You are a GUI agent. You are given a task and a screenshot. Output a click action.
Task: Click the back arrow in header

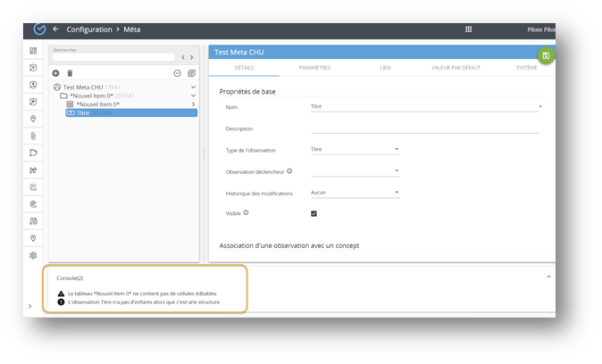tap(55, 29)
